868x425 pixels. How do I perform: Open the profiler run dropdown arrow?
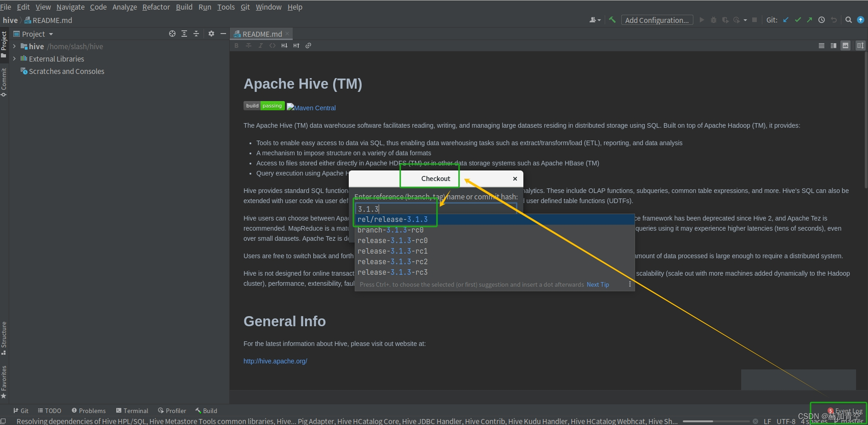point(745,20)
